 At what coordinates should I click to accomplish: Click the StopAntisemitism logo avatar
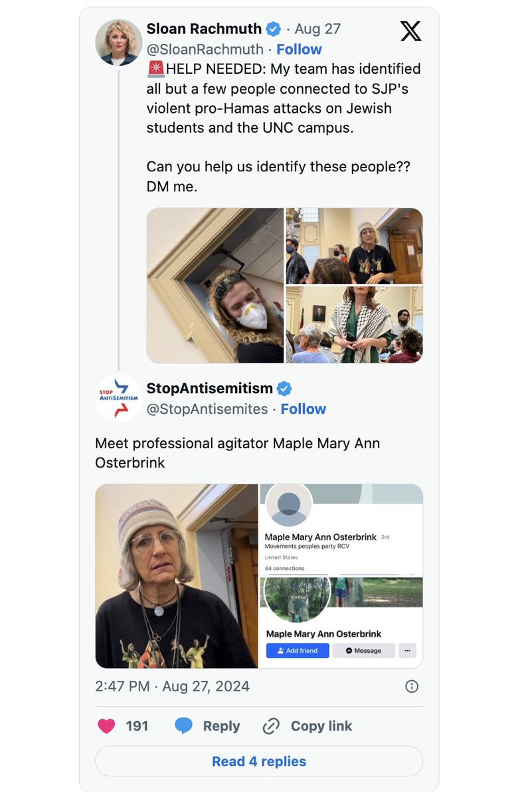119,398
